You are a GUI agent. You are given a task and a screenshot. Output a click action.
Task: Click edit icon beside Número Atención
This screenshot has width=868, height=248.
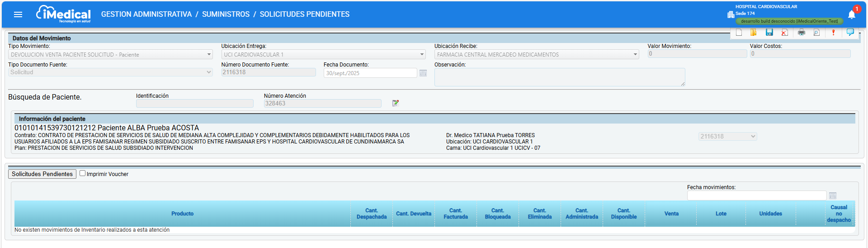click(396, 103)
